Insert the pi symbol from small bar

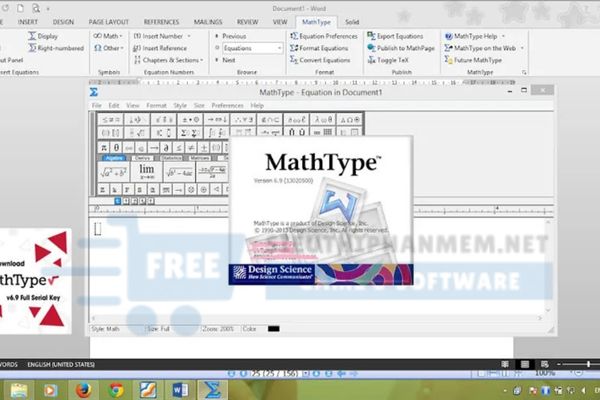click(x=104, y=147)
